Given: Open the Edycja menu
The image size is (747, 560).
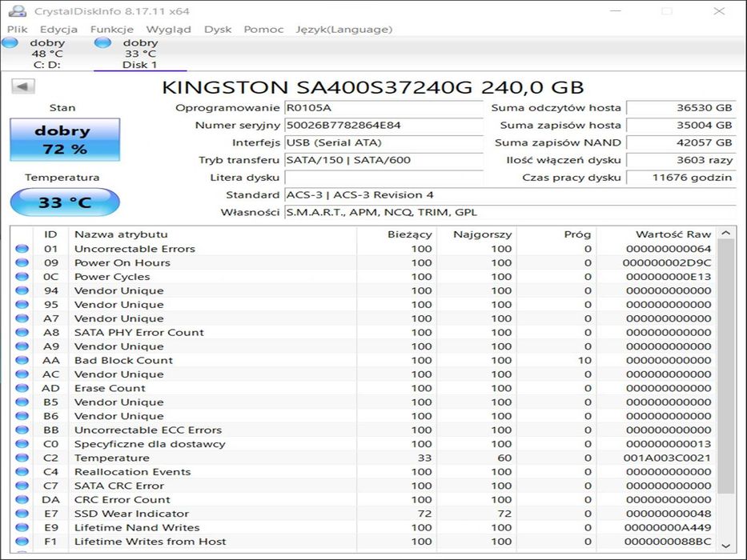Looking at the screenshot, I should [58, 30].
